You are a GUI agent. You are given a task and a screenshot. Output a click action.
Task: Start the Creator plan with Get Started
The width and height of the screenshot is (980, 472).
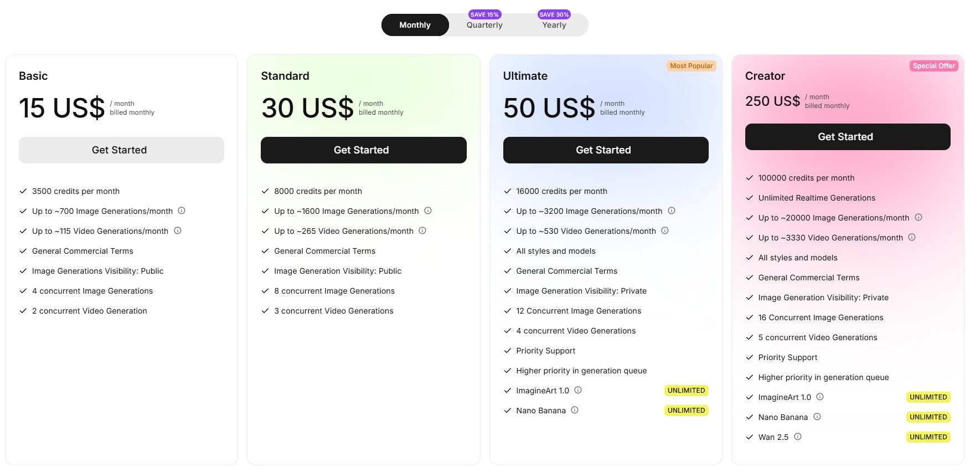click(x=847, y=137)
